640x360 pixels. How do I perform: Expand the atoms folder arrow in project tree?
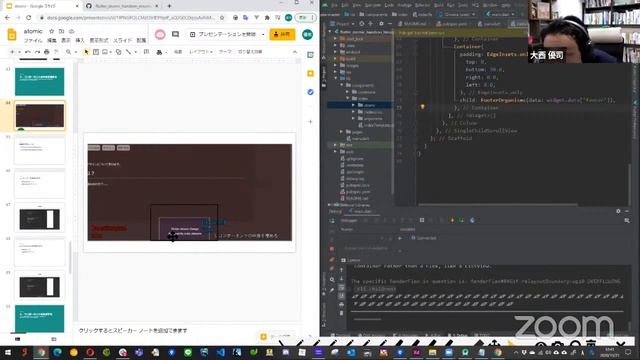[353, 105]
